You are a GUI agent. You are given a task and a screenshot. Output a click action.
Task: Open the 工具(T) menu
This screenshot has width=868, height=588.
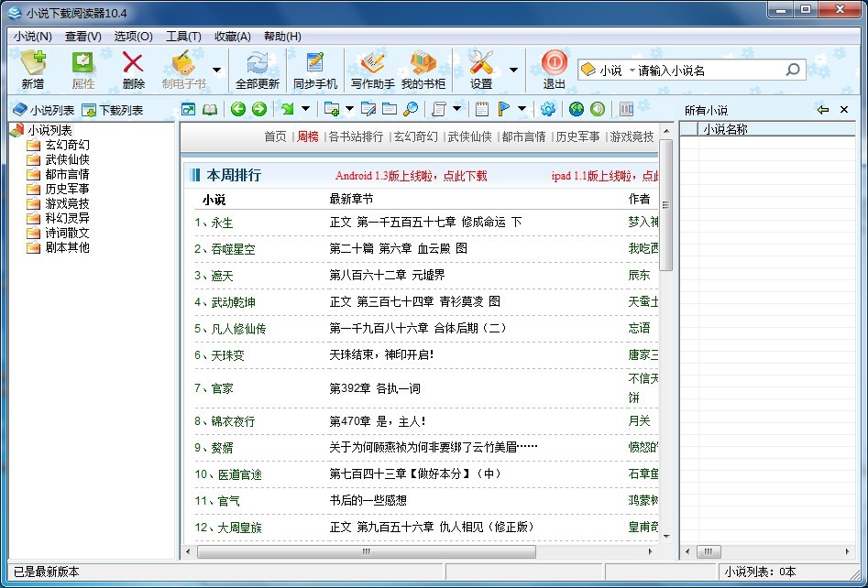183,37
